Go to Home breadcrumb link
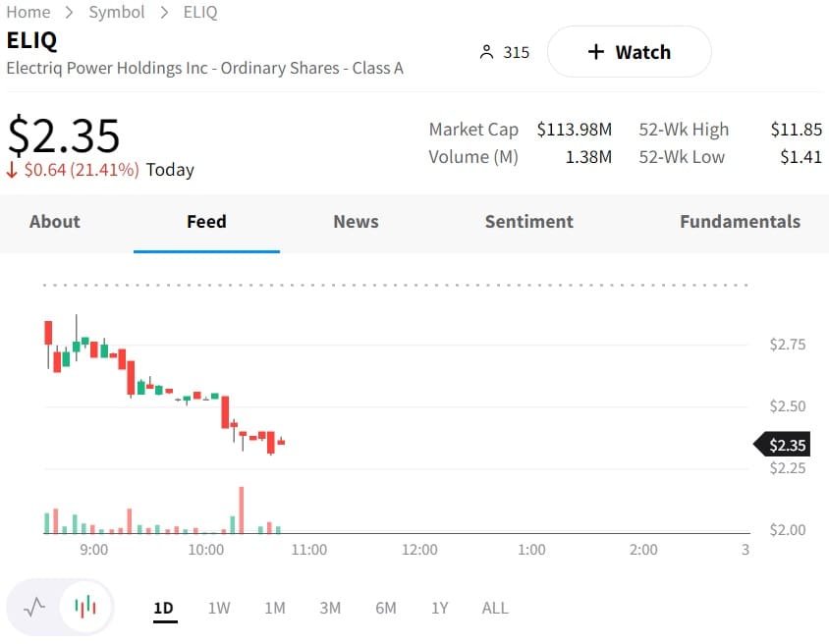 28,12
